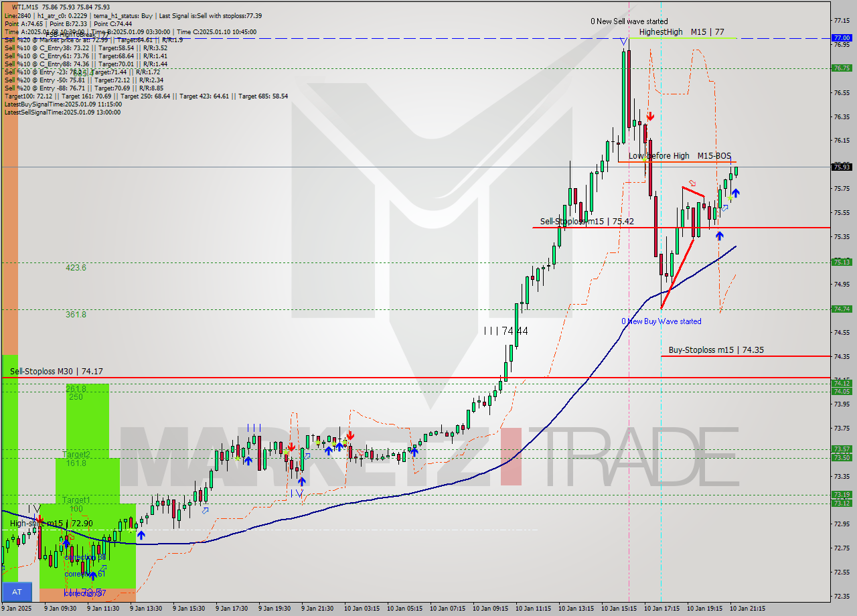
Task: Click the '0 New Sell wave started' label
Action: (629, 21)
